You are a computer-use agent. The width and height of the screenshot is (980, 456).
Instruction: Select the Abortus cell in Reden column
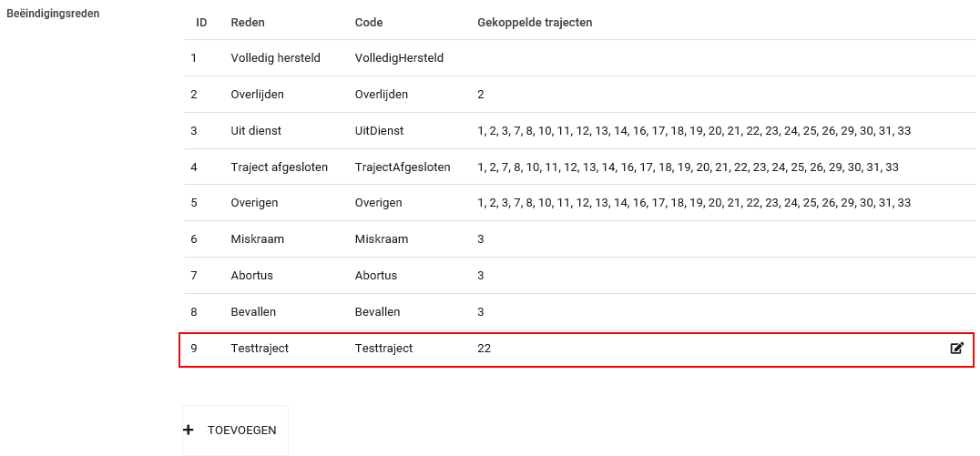click(x=251, y=276)
